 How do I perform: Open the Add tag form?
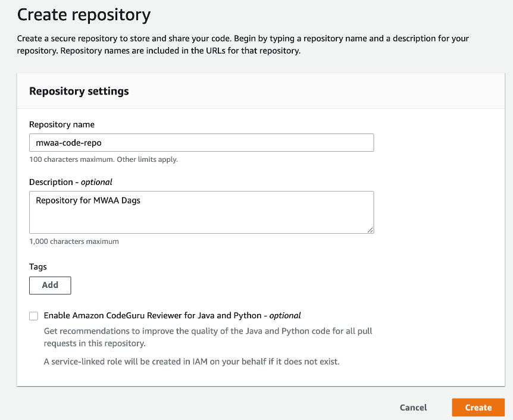pyautogui.click(x=50, y=286)
